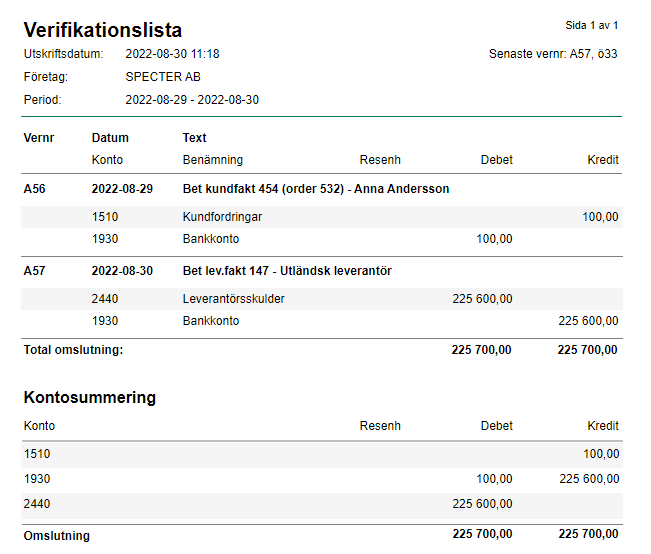Screen dimensions: 651x554
Task: Select verification number A56
Action: pos(37,189)
